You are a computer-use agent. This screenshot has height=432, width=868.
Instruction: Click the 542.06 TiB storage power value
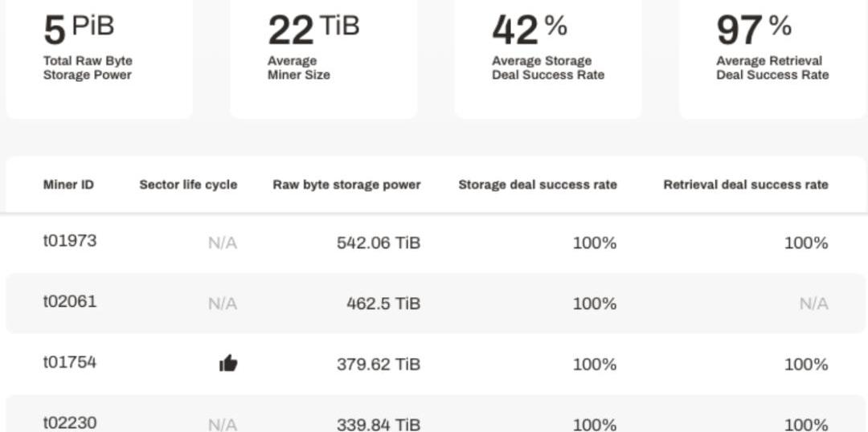tap(378, 242)
